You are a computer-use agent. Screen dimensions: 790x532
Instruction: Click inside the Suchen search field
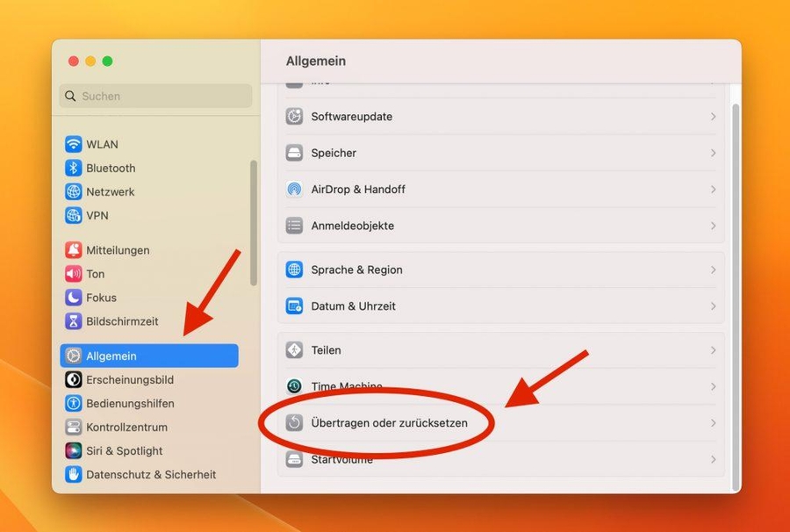154,96
